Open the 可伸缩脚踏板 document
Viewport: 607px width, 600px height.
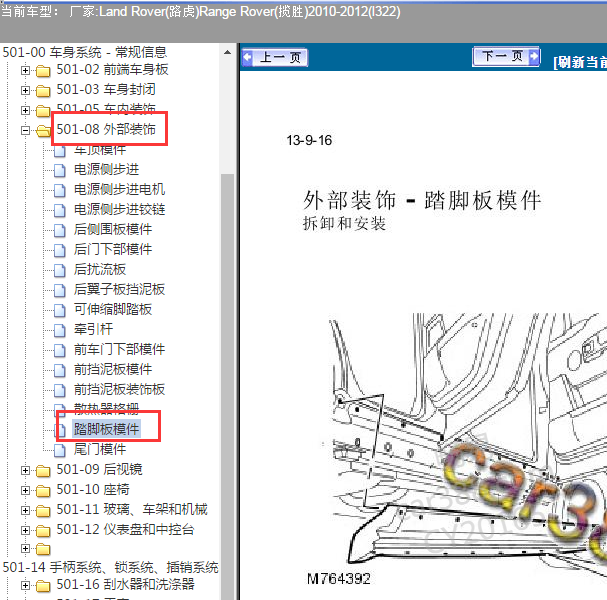(113, 309)
